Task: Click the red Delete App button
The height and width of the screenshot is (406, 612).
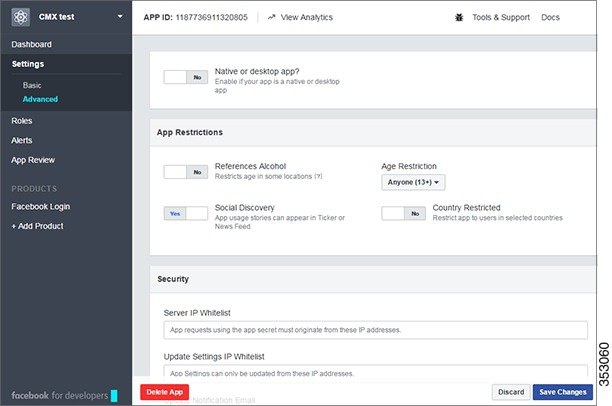Action: coord(165,392)
